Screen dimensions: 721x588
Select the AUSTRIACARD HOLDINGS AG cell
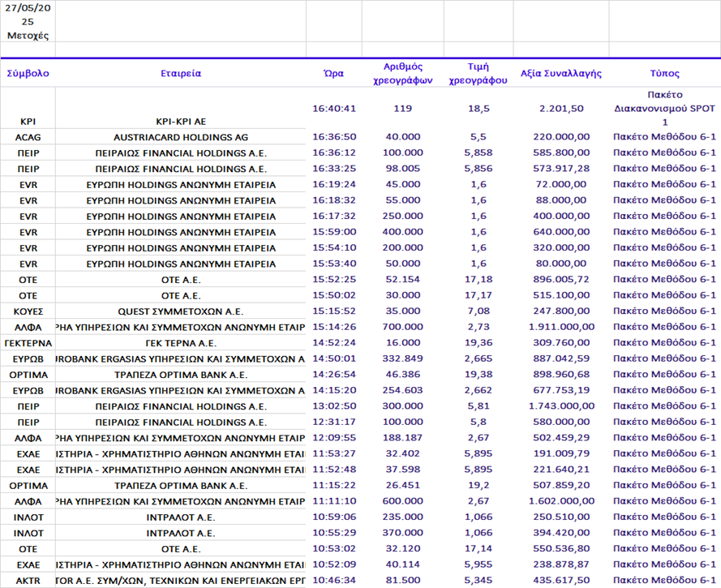[x=181, y=137]
